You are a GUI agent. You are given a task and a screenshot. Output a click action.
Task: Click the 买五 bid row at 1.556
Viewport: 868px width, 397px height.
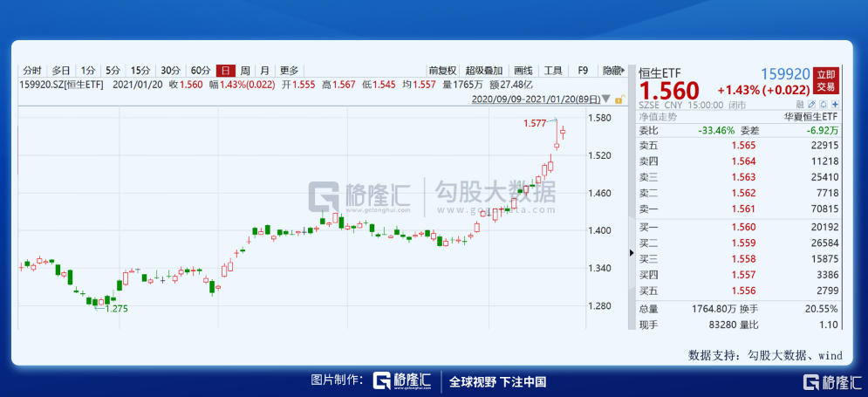tap(739, 291)
